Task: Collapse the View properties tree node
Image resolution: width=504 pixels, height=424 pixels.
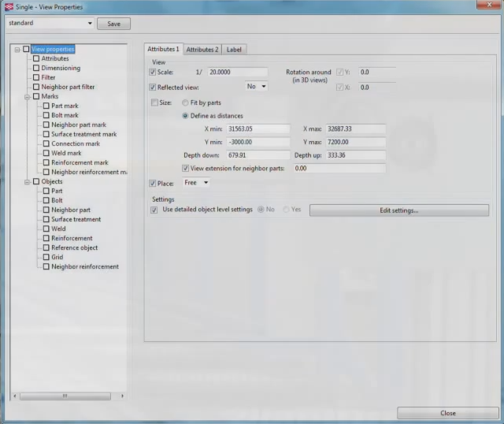Action: click(17, 49)
